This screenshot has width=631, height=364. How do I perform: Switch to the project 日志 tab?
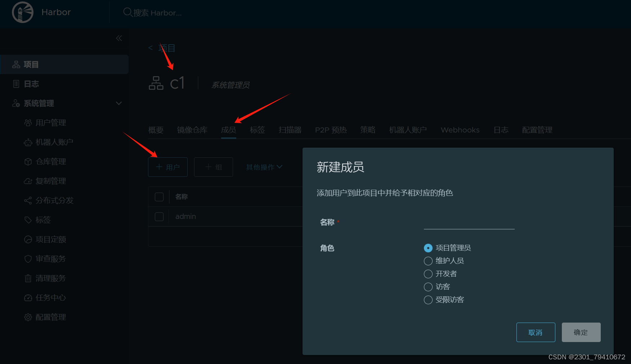(x=501, y=130)
